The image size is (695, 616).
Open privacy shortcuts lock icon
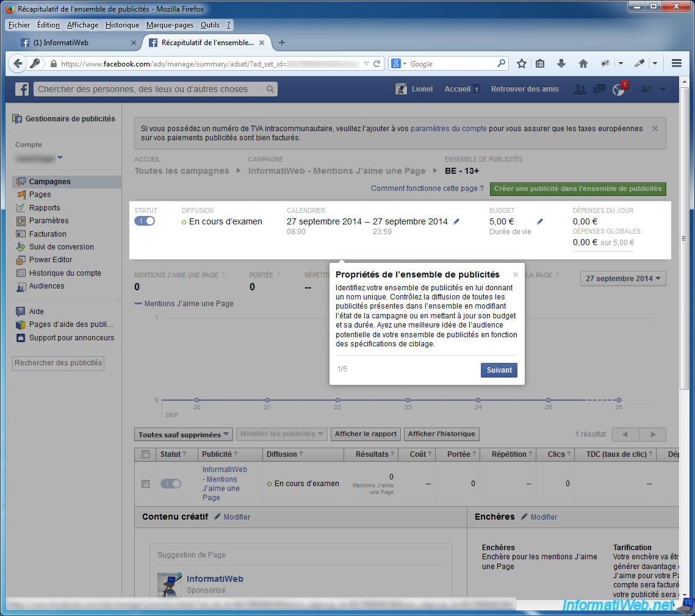(647, 89)
